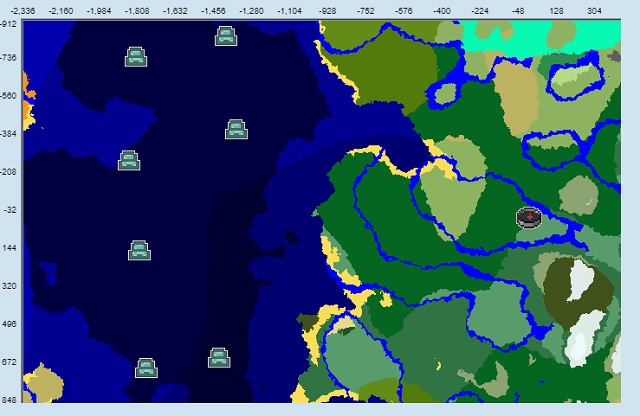This screenshot has width=640, height=416.
Task: Click the -1,456 horizontal axis label
Action: (x=213, y=11)
